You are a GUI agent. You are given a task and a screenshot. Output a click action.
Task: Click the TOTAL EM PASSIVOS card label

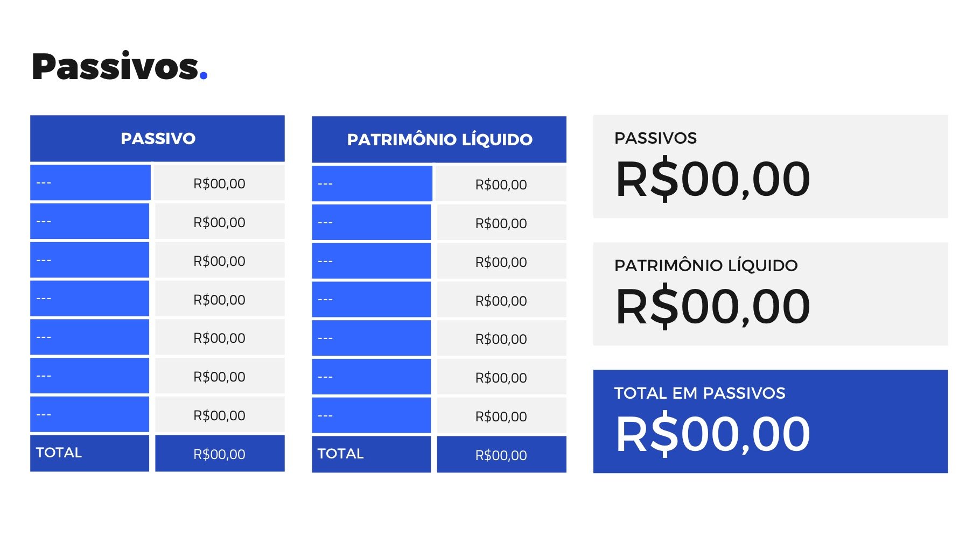click(x=699, y=393)
